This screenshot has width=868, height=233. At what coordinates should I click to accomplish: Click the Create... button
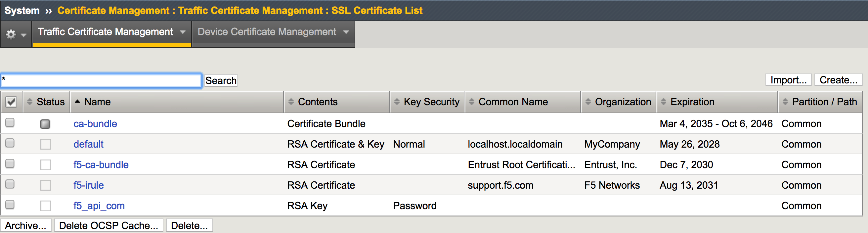(x=838, y=80)
